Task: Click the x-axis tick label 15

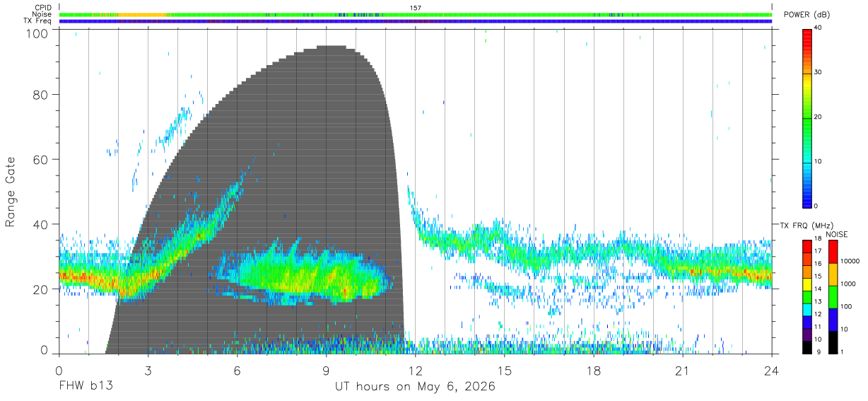Action: (504, 371)
